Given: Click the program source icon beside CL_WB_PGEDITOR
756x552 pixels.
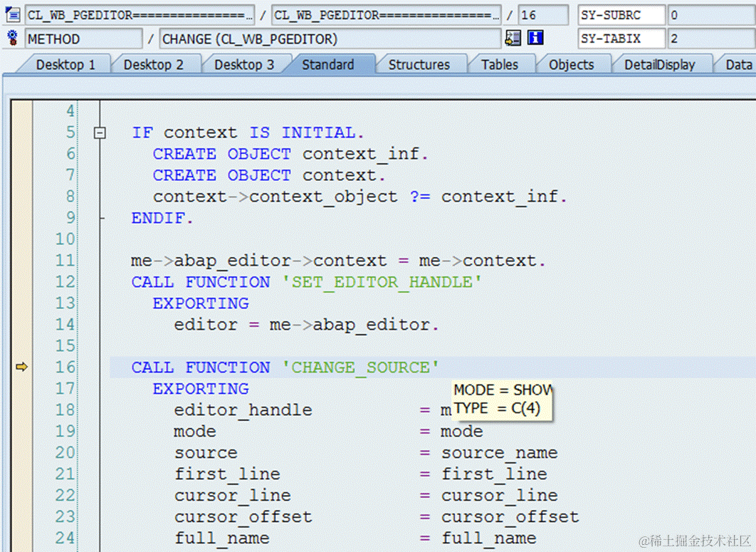Looking at the screenshot, I should pos(13,15).
